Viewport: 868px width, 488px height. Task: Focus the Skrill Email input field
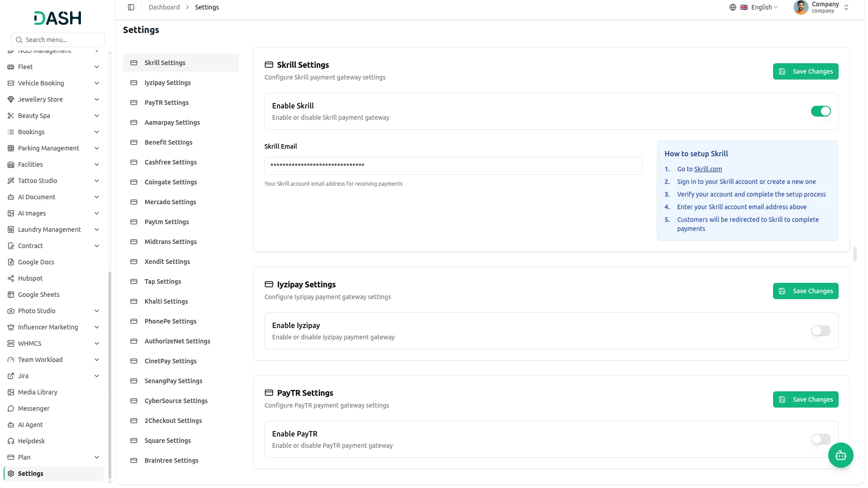tap(453, 166)
